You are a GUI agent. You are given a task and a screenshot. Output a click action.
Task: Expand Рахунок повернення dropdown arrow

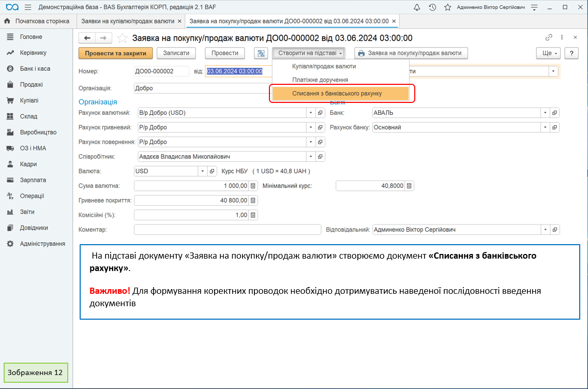click(x=310, y=142)
